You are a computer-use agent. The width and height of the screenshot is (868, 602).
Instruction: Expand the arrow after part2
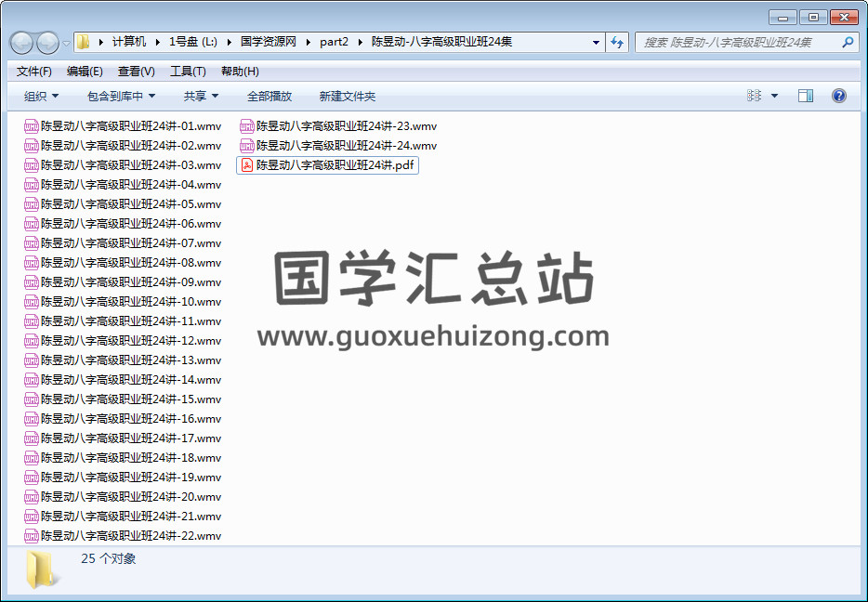click(361, 42)
